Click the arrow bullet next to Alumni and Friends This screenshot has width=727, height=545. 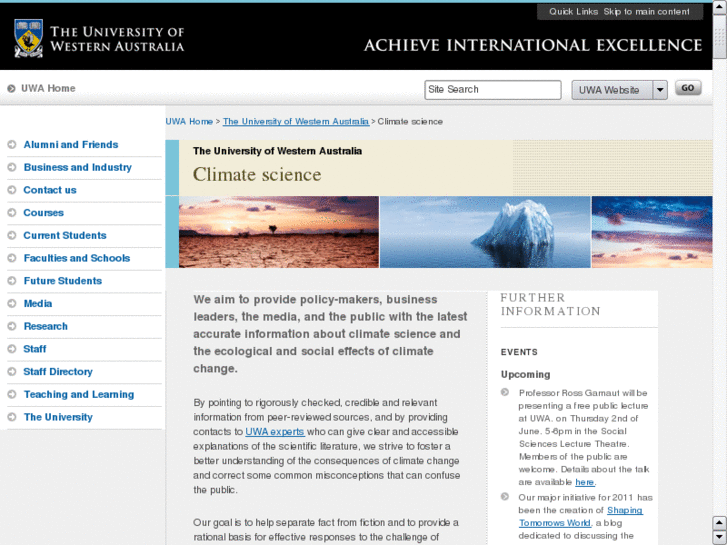coord(12,145)
